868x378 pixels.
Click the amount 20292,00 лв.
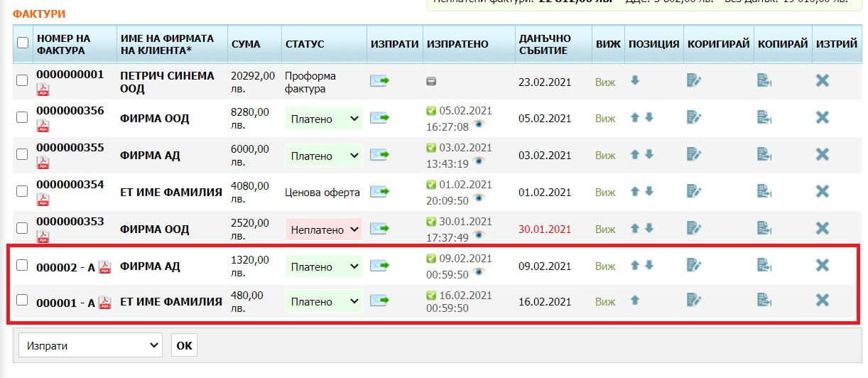pos(253,82)
